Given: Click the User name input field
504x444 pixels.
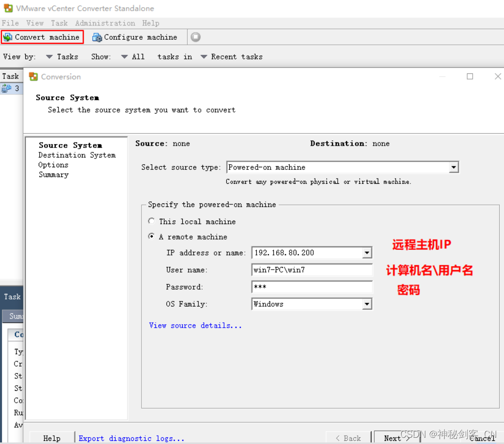Looking at the screenshot, I should coord(312,270).
